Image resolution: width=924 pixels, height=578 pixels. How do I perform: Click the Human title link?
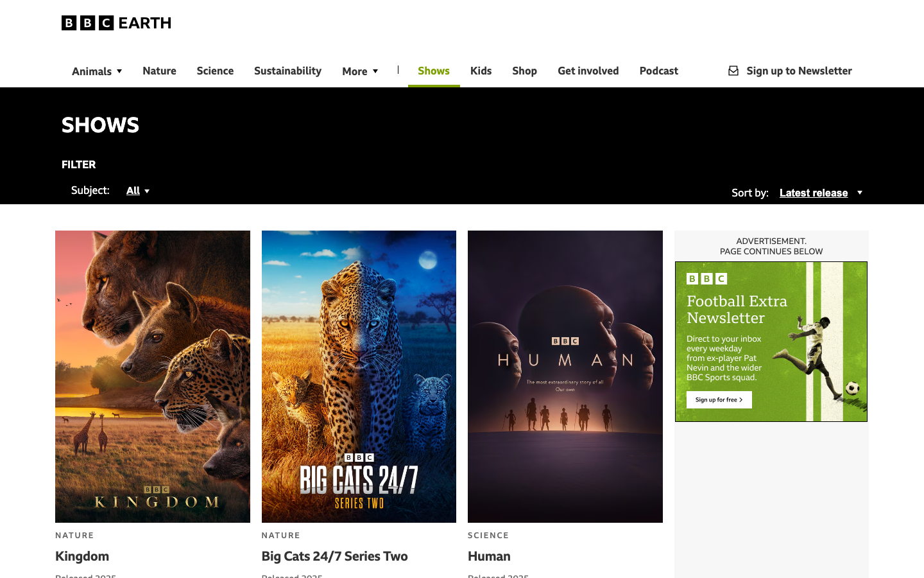pos(489,556)
